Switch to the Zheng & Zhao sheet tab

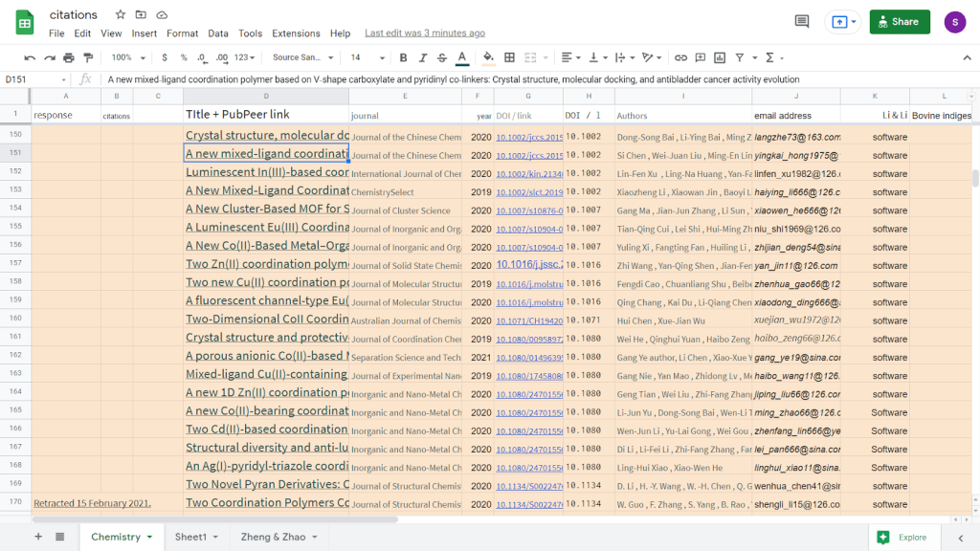(273, 537)
